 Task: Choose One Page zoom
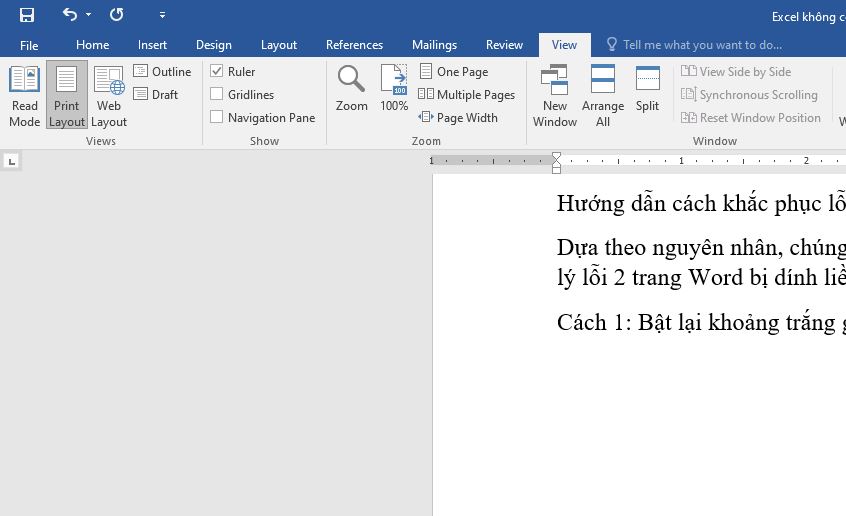pyautogui.click(x=454, y=71)
